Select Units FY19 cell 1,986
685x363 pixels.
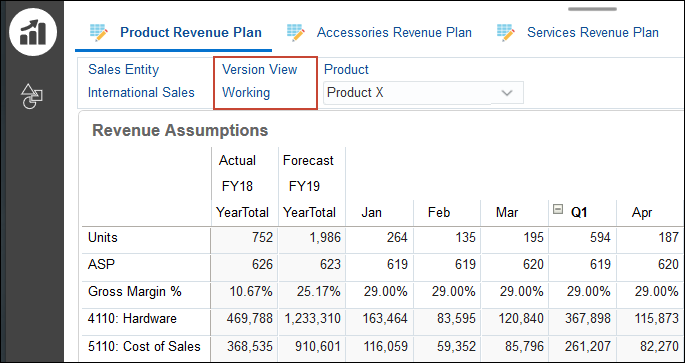point(312,238)
